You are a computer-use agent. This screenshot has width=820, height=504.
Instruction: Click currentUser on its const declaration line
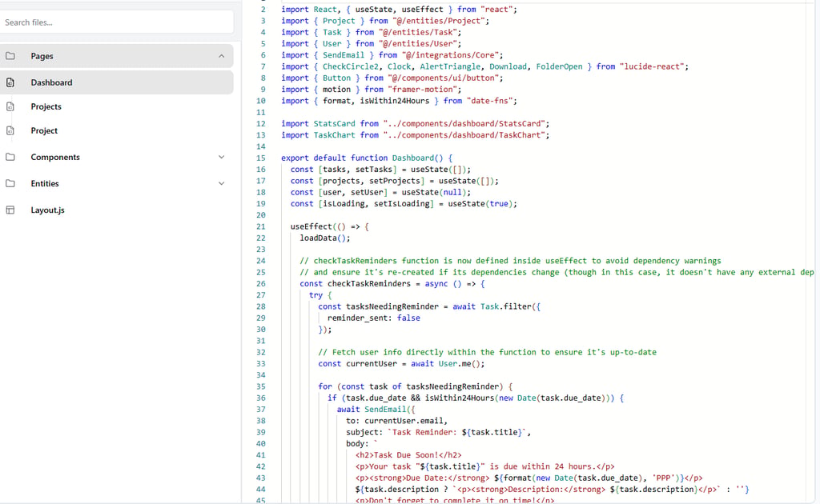(372, 363)
